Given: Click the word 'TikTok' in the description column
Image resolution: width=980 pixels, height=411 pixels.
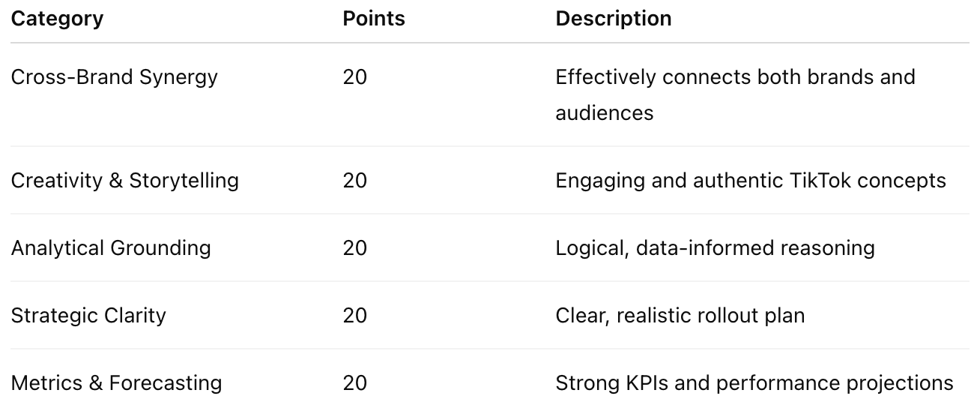Looking at the screenshot, I should point(823,181).
